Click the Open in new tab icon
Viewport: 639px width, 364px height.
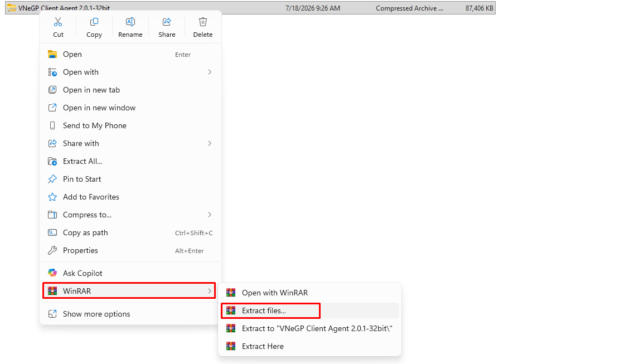tap(52, 90)
